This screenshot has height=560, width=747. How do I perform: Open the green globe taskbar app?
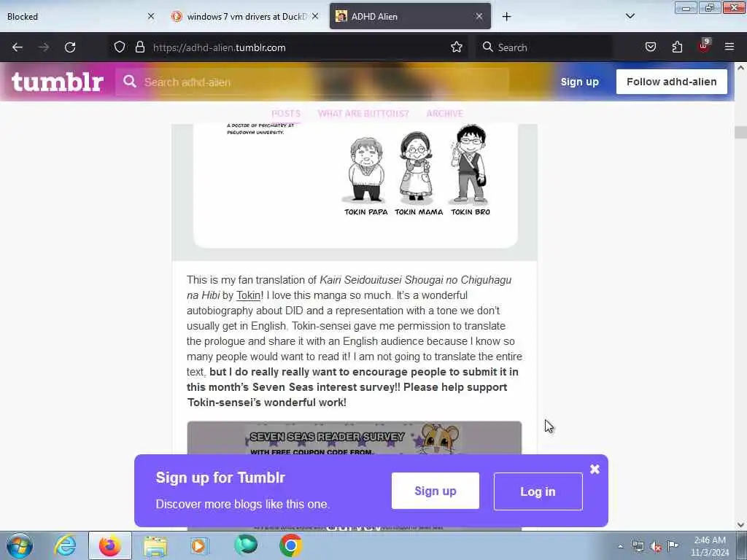pos(245,545)
